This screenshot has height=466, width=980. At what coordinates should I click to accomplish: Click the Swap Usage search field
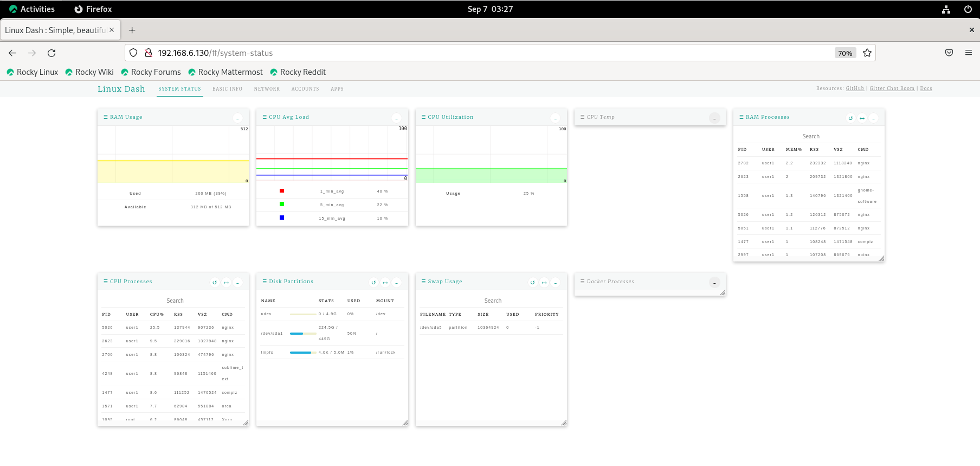pyautogui.click(x=493, y=301)
